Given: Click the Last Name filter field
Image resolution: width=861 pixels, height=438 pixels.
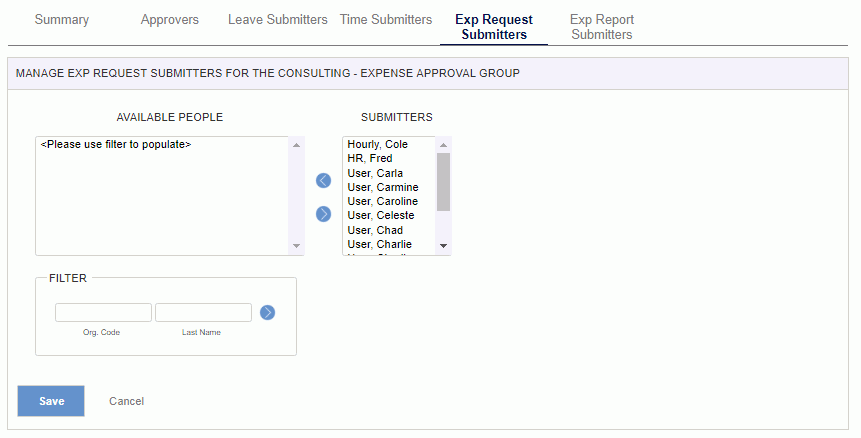Looking at the screenshot, I should [203, 313].
